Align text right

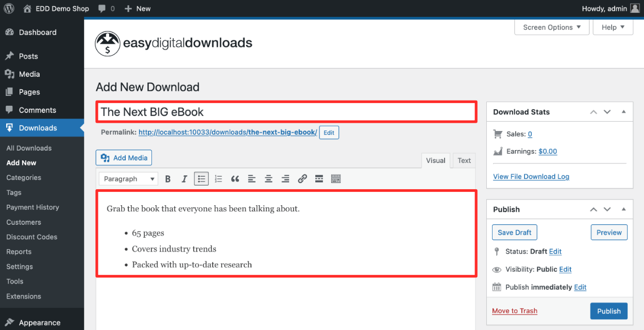click(285, 179)
